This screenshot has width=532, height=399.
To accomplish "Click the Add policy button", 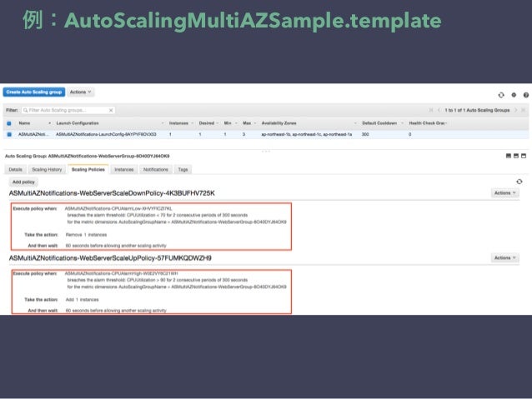I will 23,182.
